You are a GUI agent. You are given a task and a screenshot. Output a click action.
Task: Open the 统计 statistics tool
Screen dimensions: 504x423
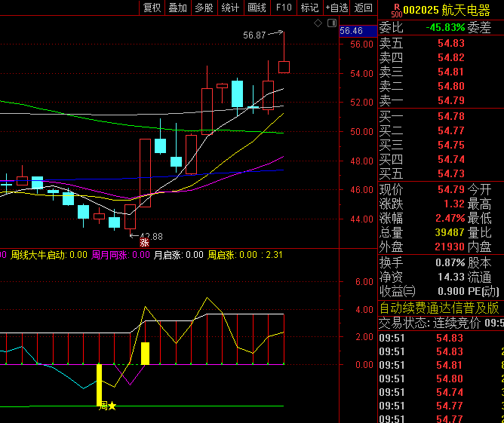[230, 8]
